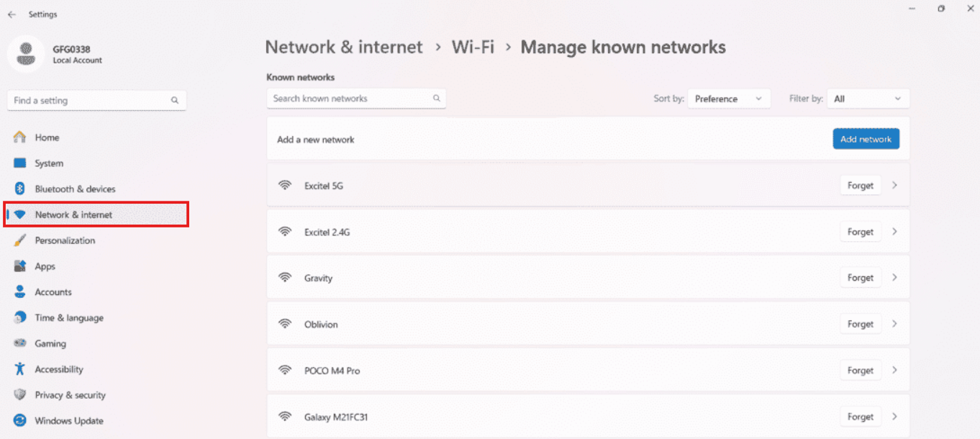Click the Privacy & security shield icon
Viewport: 980px width, 439px height.
coord(20,395)
